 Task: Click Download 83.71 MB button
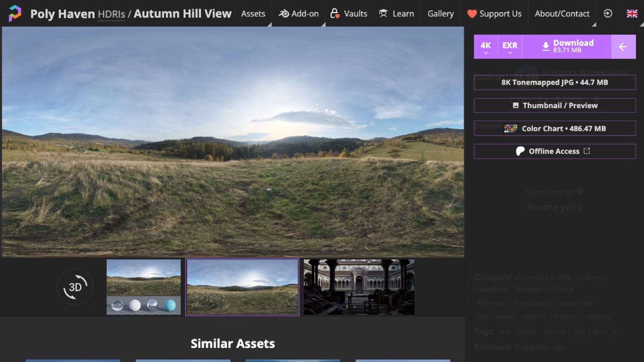[x=567, y=47]
